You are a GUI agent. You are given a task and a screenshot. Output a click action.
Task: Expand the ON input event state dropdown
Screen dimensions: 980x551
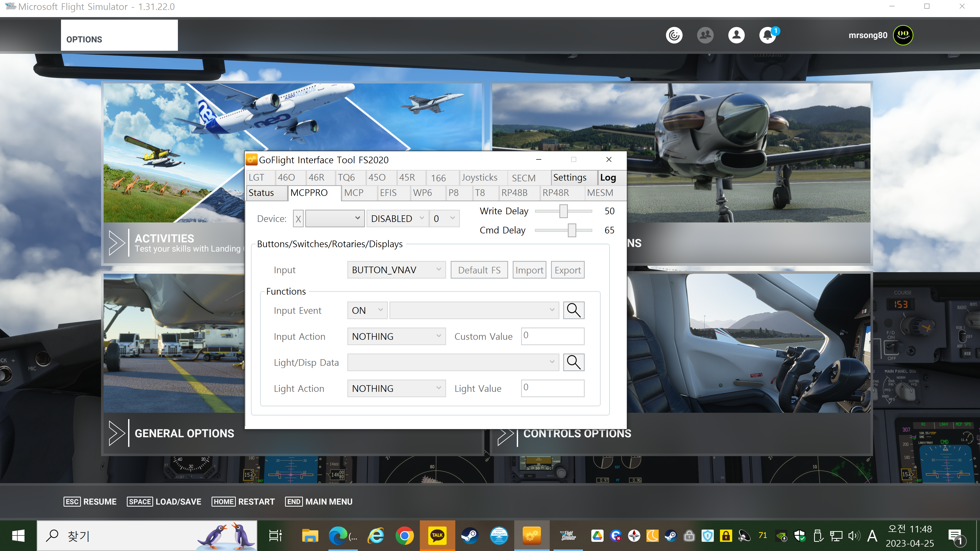click(367, 310)
